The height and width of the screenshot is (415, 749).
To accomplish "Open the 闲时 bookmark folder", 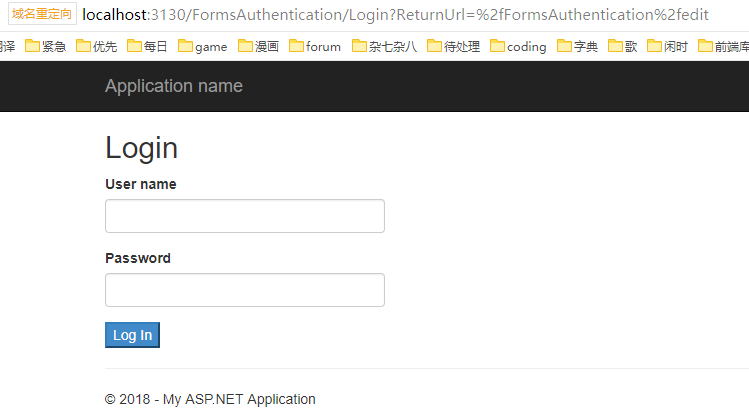I will click(x=668, y=46).
